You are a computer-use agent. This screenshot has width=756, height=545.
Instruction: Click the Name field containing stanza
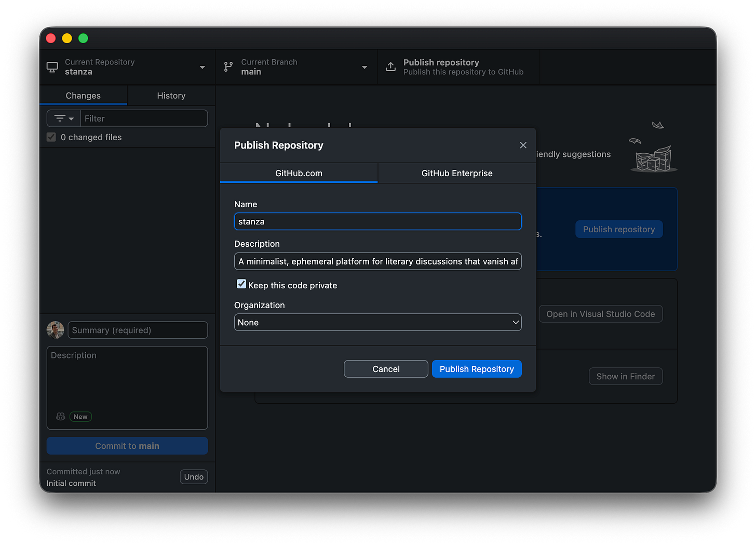click(x=377, y=221)
